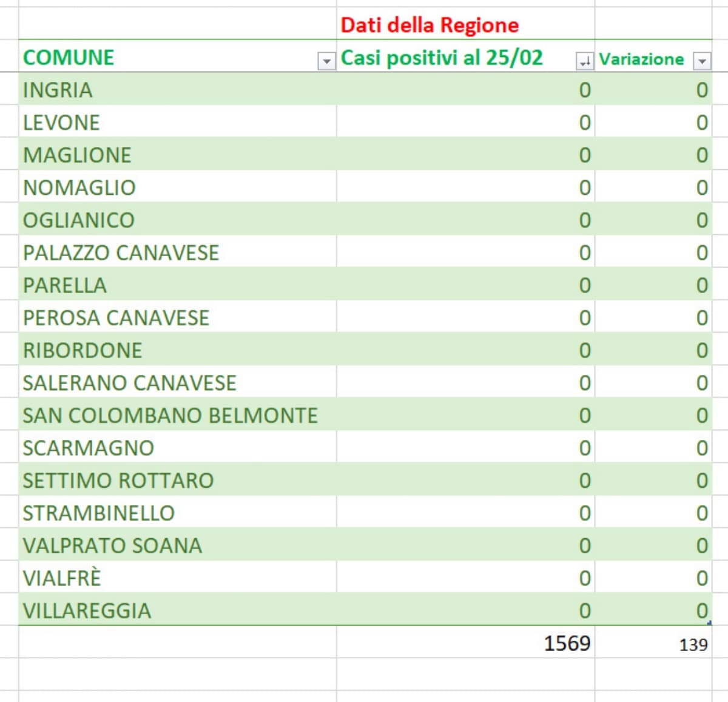Viewport: 728px width, 702px height.
Task: Click the positive cases value for OGLIANICO
Action: (584, 220)
